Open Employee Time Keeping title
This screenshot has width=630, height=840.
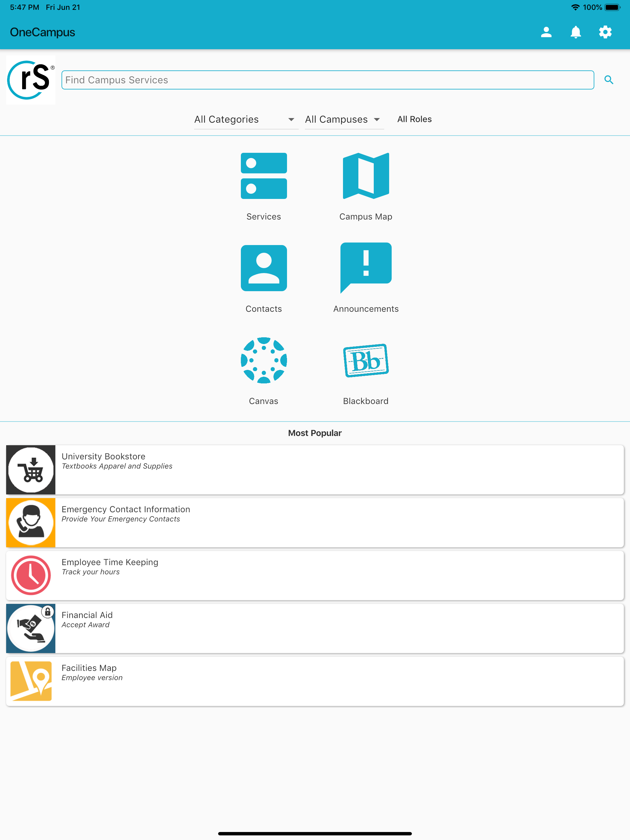[x=110, y=562]
